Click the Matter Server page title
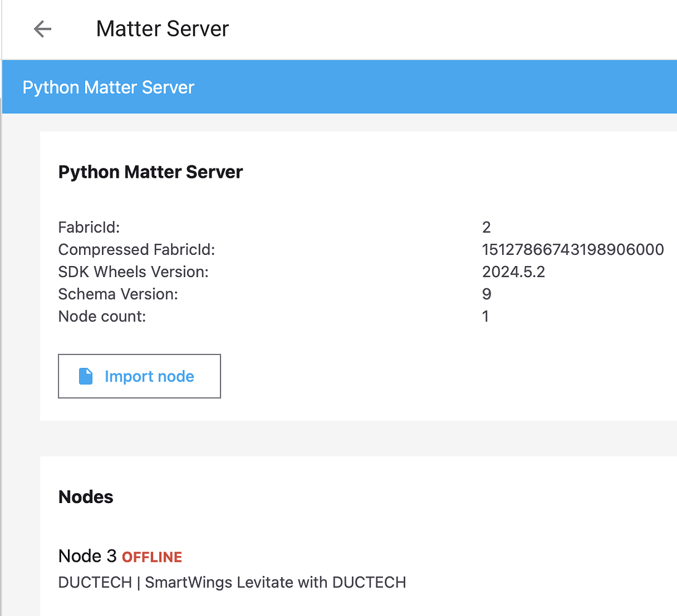This screenshot has width=677, height=616. [162, 29]
